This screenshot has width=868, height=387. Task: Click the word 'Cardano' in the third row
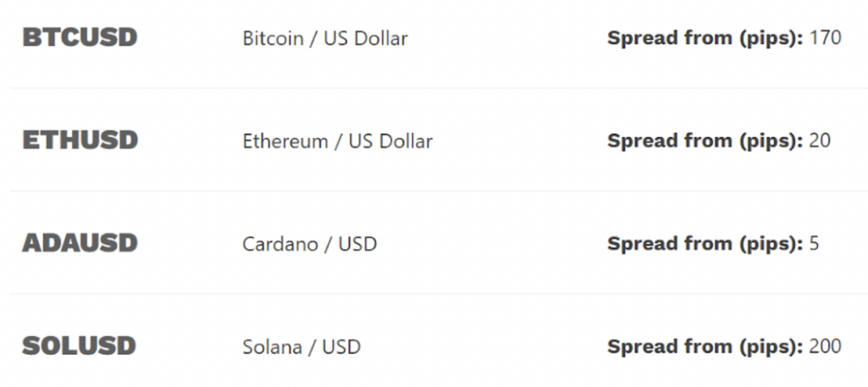pyautogui.click(x=276, y=245)
